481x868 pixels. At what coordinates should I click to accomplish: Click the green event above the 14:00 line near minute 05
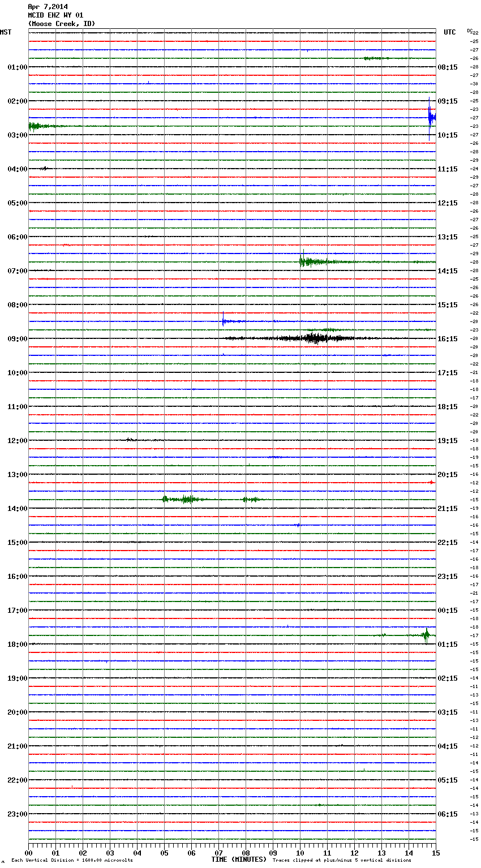coord(186,499)
